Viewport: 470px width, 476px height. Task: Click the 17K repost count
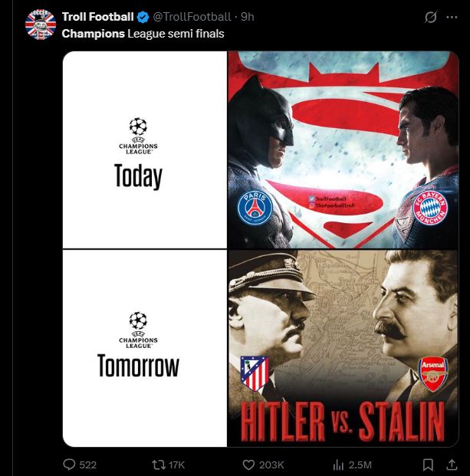click(176, 465)
